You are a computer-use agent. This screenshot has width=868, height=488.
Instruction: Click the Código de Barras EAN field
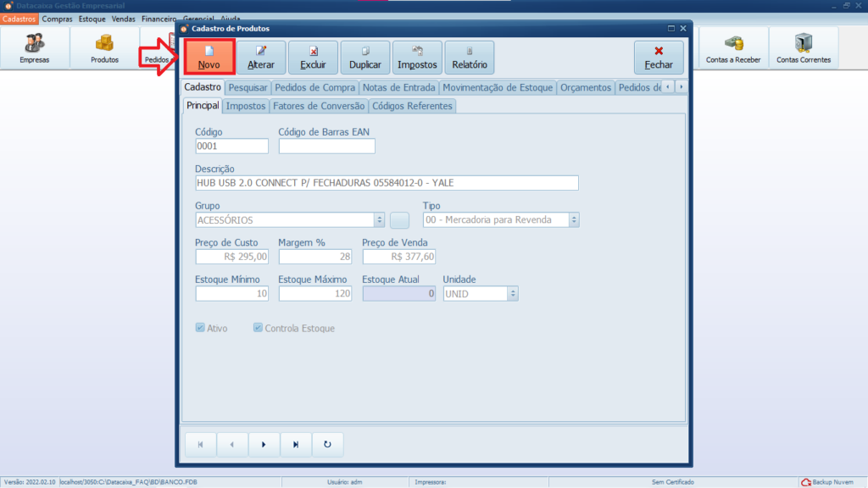[326, 146]
